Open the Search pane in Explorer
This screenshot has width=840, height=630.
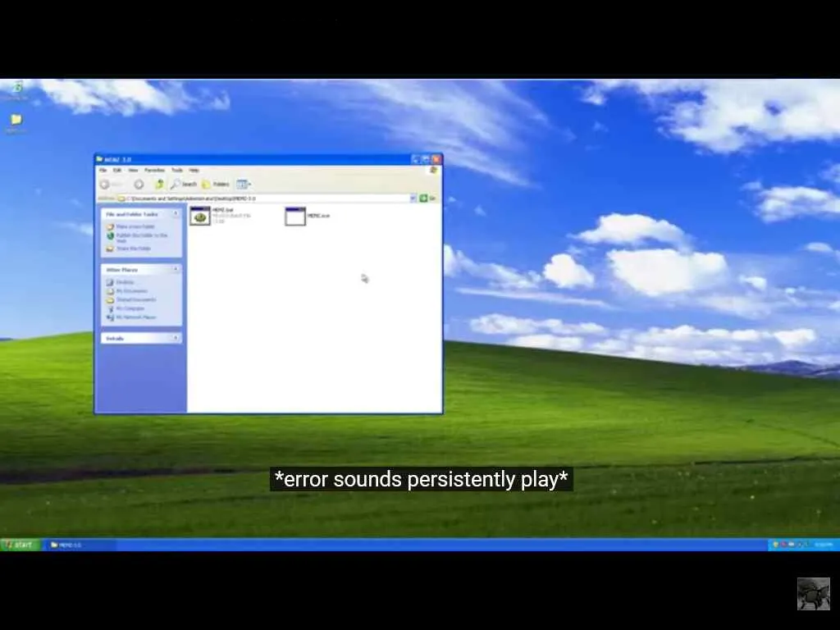point(184,185)
